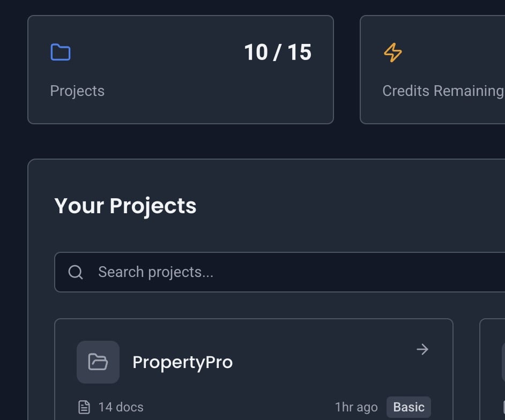The image size is (505, 420).
Task: Click the 1hr ago timestamp
Action: click(356, 407)
